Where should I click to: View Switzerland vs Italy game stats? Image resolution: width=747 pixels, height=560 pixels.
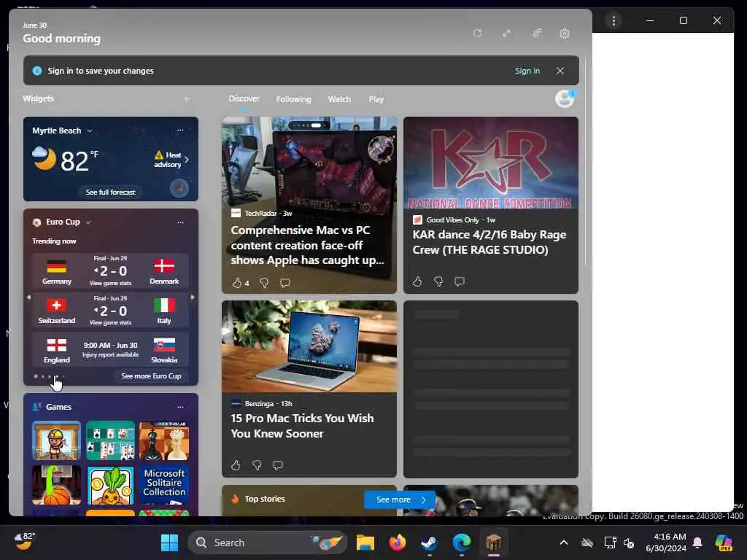[x=111, y=322]
